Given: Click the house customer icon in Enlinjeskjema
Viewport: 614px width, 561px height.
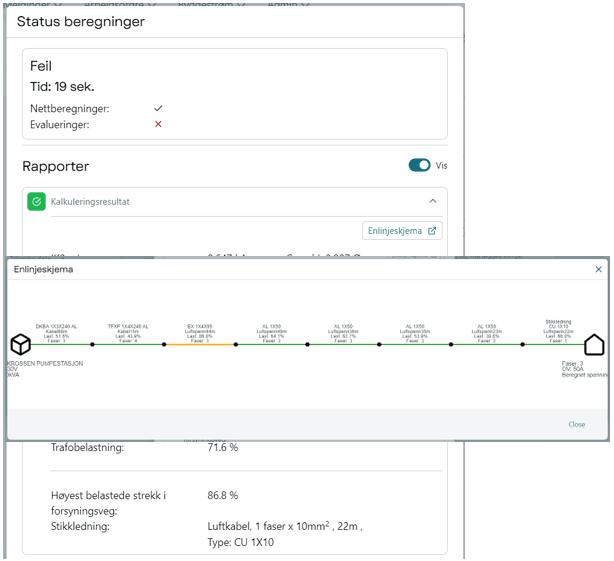Looking at the screenshot, I should 594,345.
